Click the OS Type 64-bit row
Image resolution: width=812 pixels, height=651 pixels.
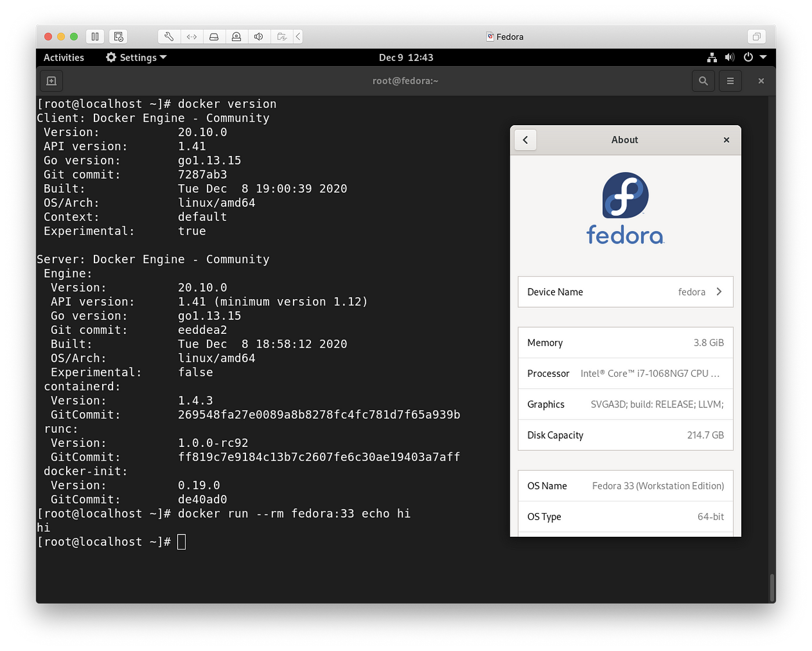pos(625,517)
